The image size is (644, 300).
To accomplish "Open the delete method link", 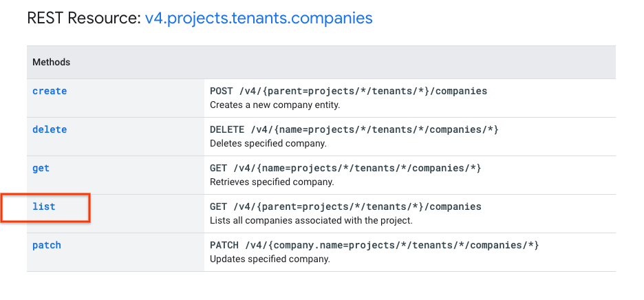I will coord(50,129).
